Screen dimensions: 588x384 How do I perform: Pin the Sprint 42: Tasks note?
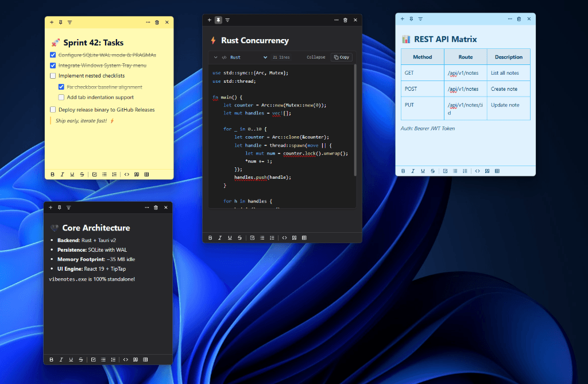(x=61, y=22)
